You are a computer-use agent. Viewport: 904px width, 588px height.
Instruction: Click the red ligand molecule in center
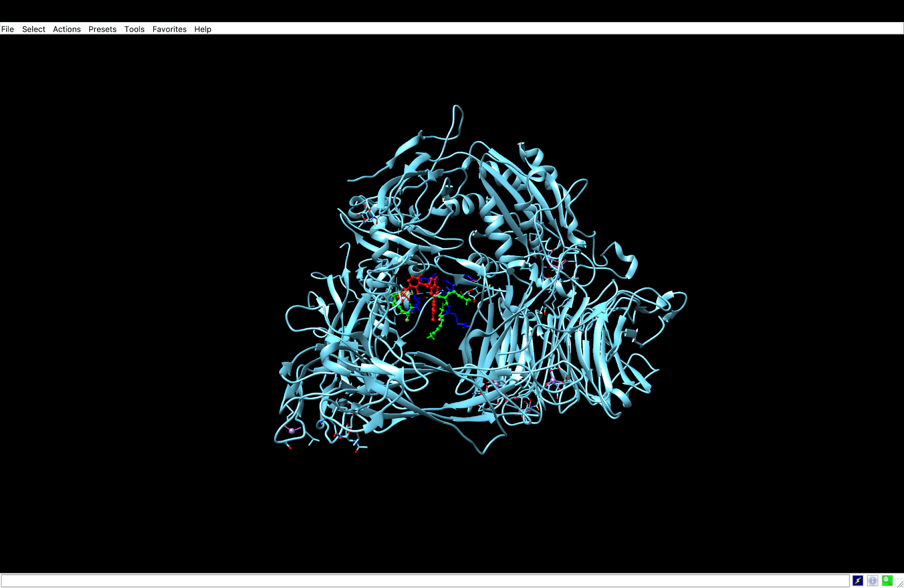click(419, 284)
